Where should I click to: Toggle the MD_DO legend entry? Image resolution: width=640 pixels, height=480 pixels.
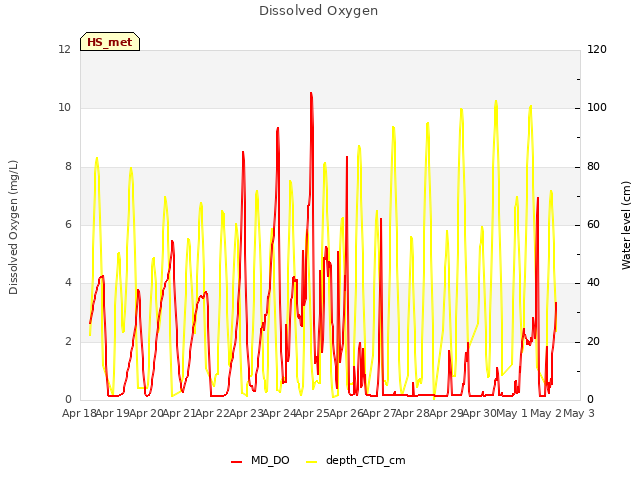[x=260, y=460]
